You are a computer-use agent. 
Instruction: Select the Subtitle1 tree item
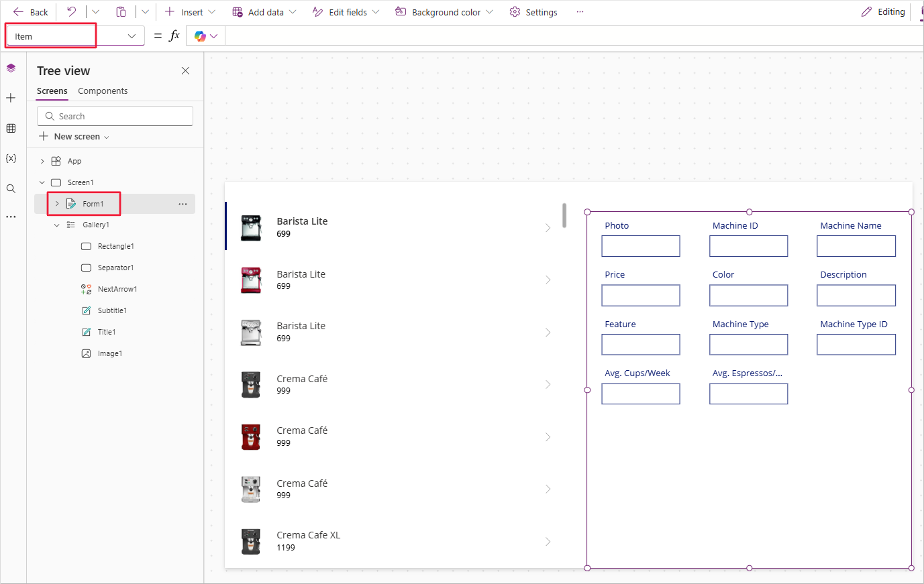click(x=111, y=310)
